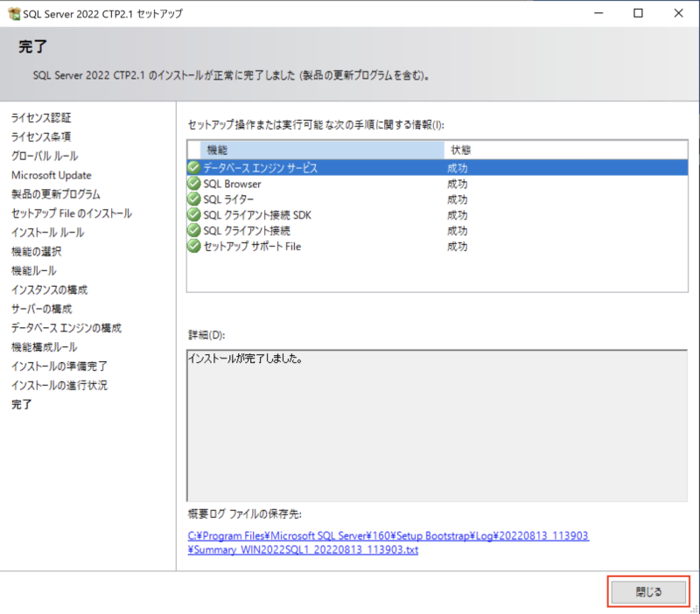
Task: Click the 機能ルール step
Action: point(34,271)
